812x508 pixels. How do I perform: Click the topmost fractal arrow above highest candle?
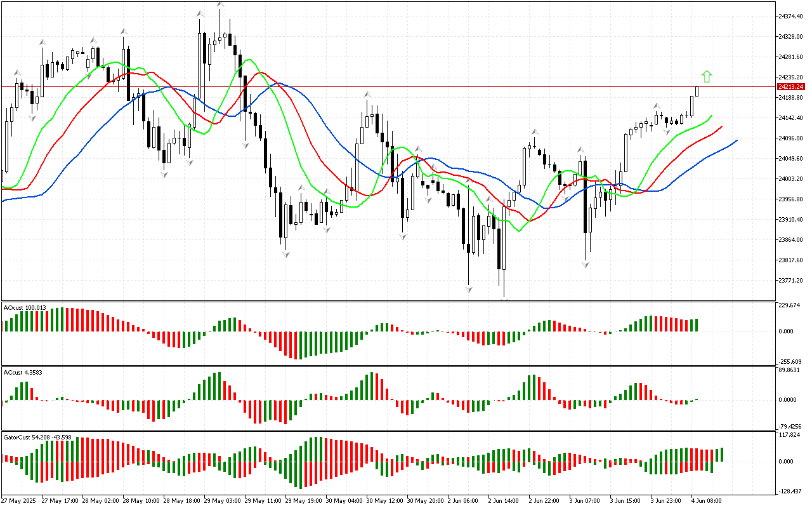[x=220, y=4]
